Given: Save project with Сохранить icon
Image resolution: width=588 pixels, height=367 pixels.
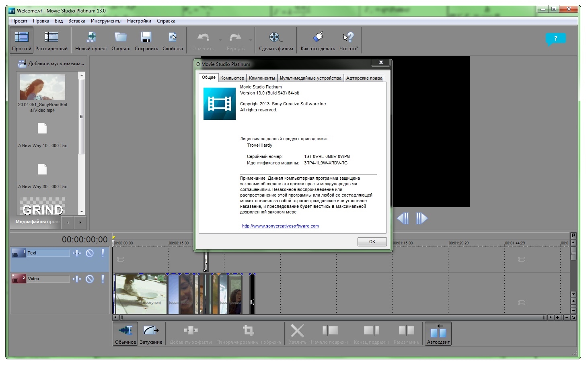Looking at the screenshot, I should [146, 37].
